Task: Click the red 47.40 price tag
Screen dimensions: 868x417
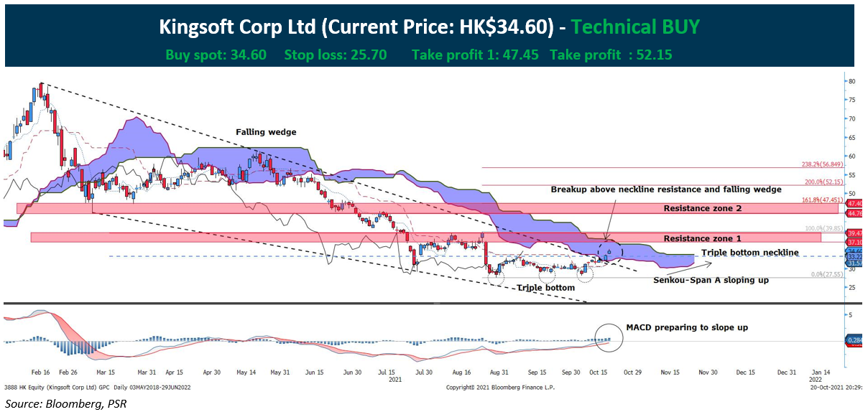Action: pyautogui.click(x=855, y=205)
